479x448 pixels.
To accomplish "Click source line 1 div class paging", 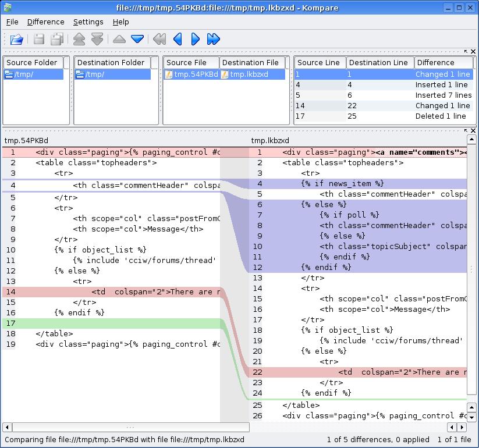I will (x=111, y=152).
